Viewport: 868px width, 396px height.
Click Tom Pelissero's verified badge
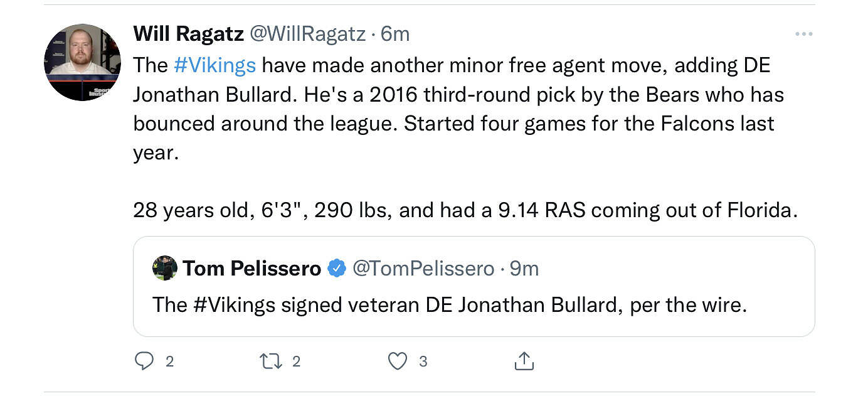337,269
